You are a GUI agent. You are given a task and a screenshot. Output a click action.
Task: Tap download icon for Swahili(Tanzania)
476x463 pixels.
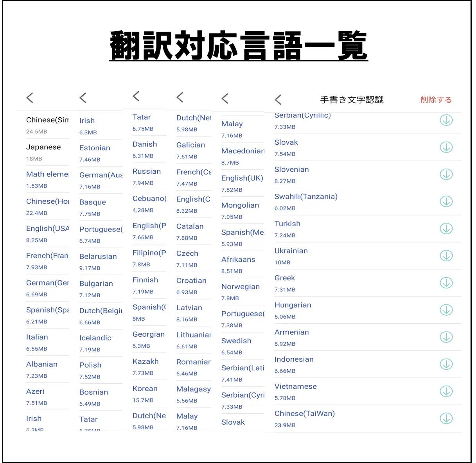pyautogui.click(x=446, y=201)
